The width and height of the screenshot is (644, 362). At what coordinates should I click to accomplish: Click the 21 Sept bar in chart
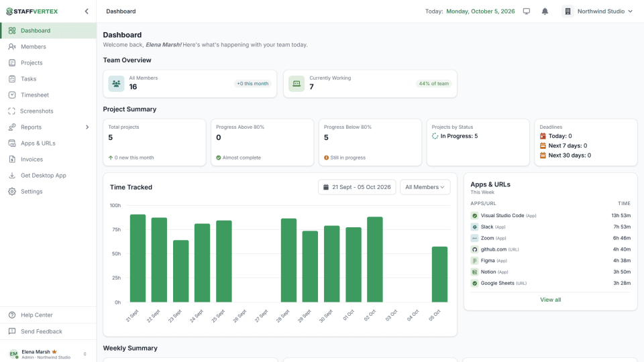tap(138, 258)
